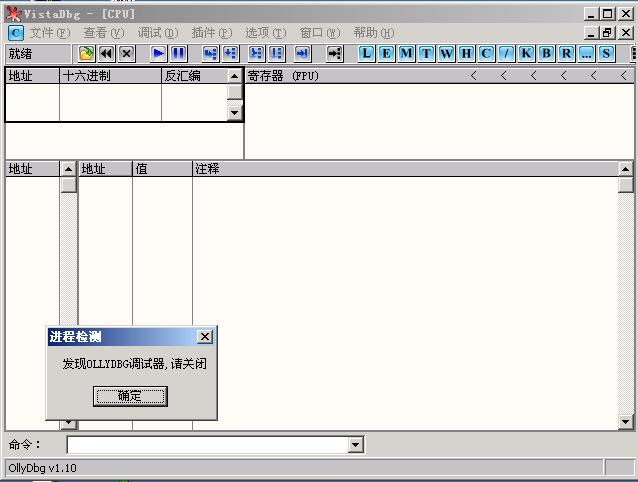Restore down the inner CPU child window
Viewport: 638px width, 482px height.
(x=607, y=33)
